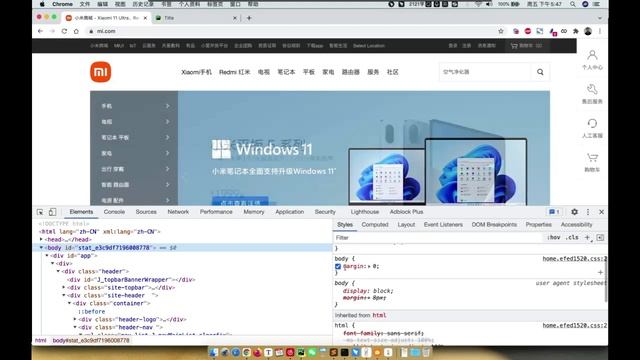Open the Lighthouse tab
This screenshot has height=360, width=640.
click(364, 212)
